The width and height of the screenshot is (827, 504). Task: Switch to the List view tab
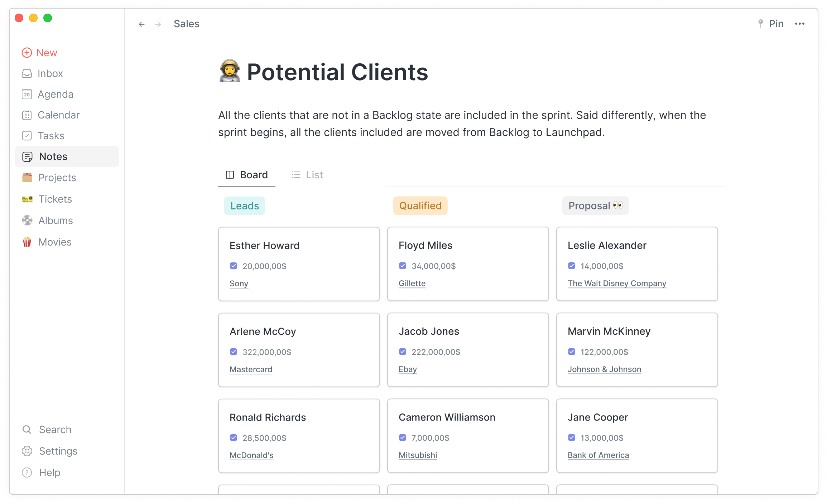point(307,175)
